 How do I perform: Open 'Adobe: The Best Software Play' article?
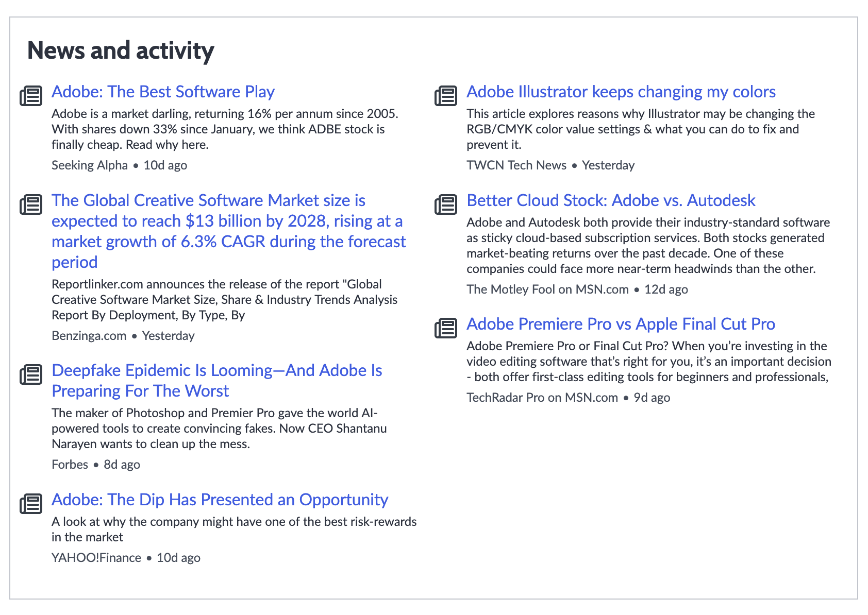pos(163,92)
